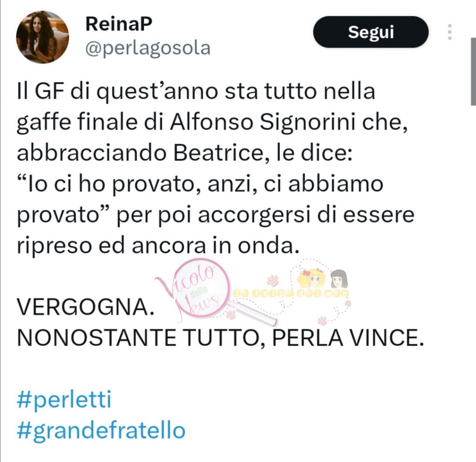Click the black-haired cartoon girl icon

pos(338,279)
